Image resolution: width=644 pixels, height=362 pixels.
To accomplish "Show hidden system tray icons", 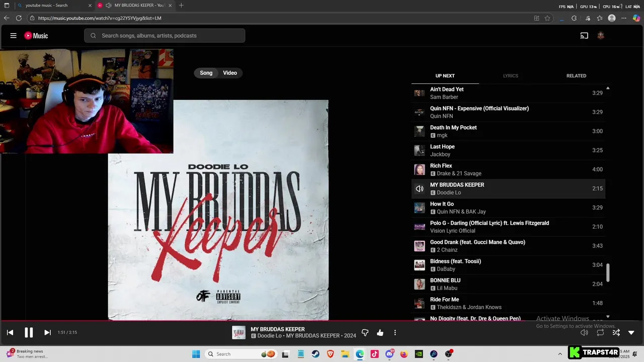I will pyautogui.click(x=560, y=354).
